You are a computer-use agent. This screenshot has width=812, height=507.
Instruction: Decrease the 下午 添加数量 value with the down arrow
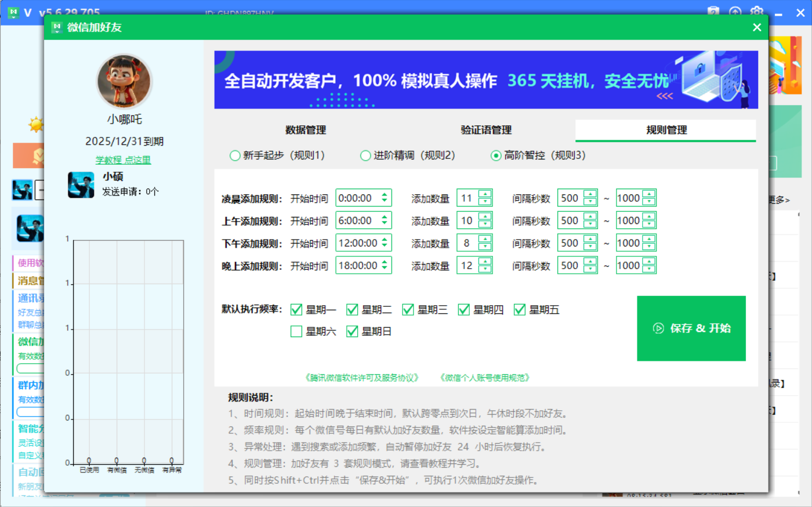pos(485,247)
